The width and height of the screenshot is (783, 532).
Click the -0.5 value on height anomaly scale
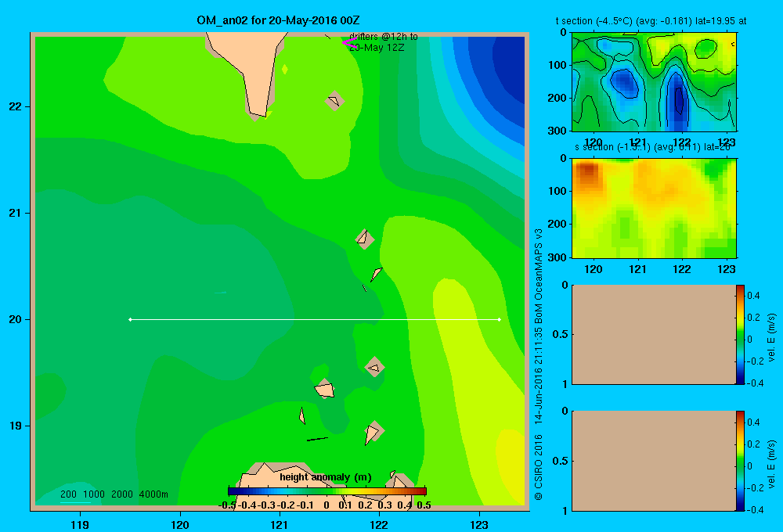pyautogui.click(x=227, y=505)
